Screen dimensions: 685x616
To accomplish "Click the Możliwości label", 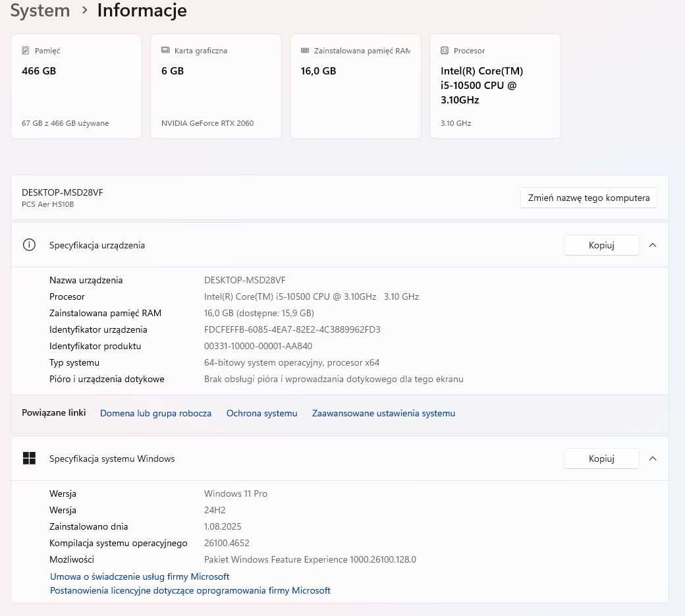I will tap(71, 559).
